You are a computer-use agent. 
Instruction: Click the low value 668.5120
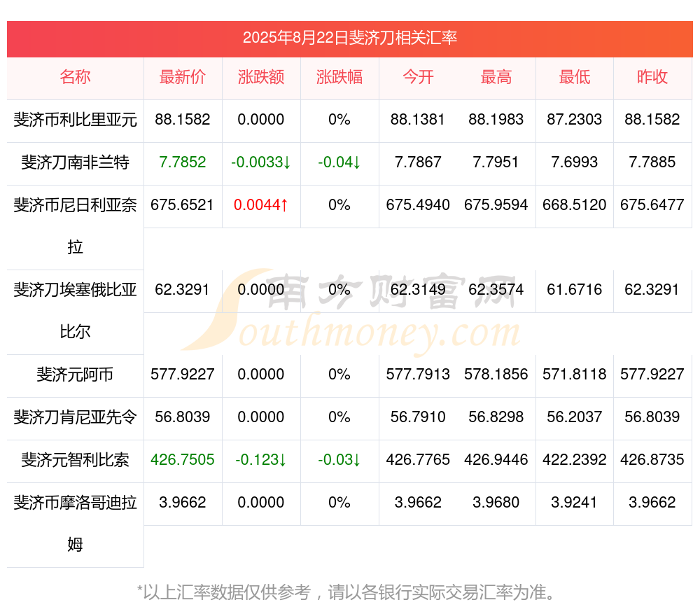point(575,205)
